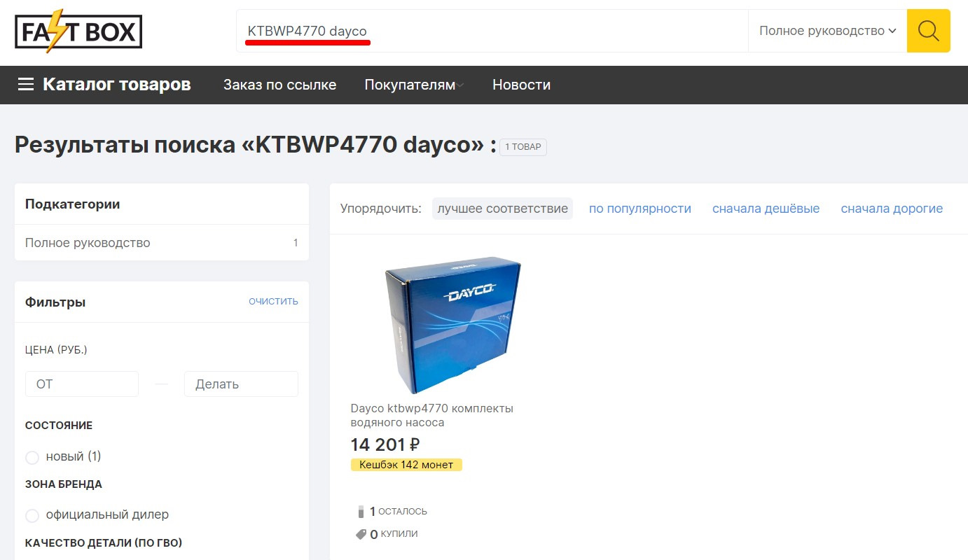The image size is (968, 560).
Task: Sort products with 'сначала дешёвые'
Action: pyautogui.click(x=766, y=208)
